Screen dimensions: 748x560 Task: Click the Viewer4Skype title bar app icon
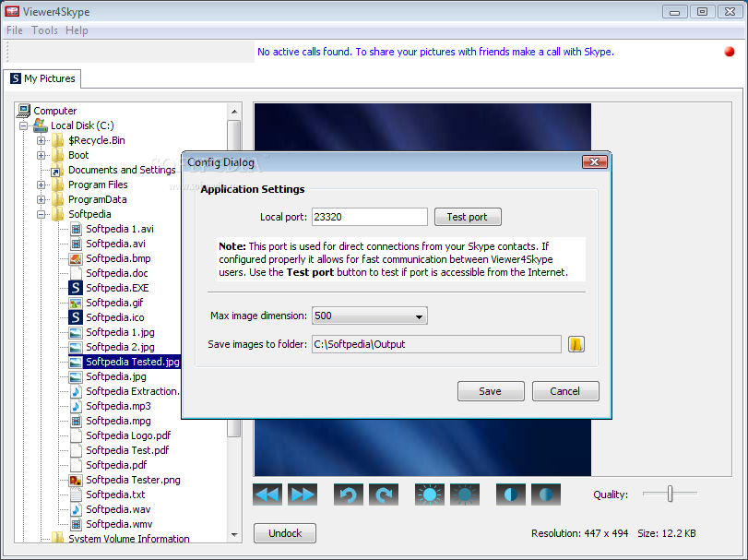click(x=12, y=11)
